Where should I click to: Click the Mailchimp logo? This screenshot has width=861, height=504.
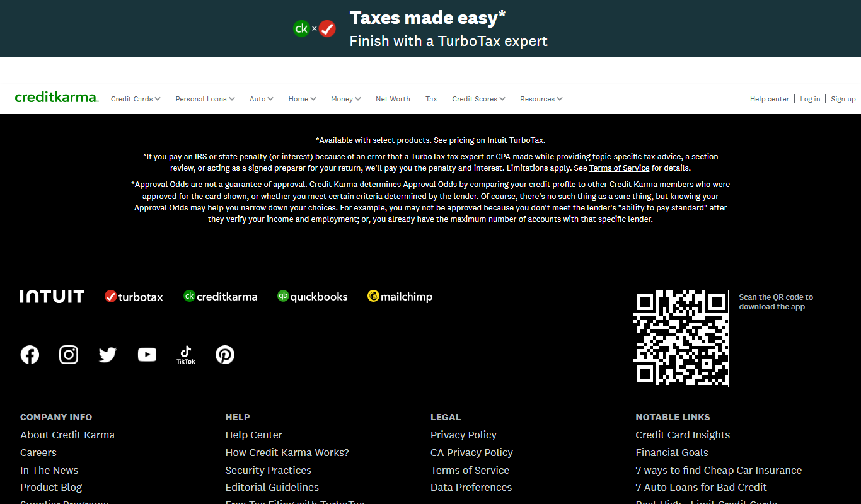(400, 297)
